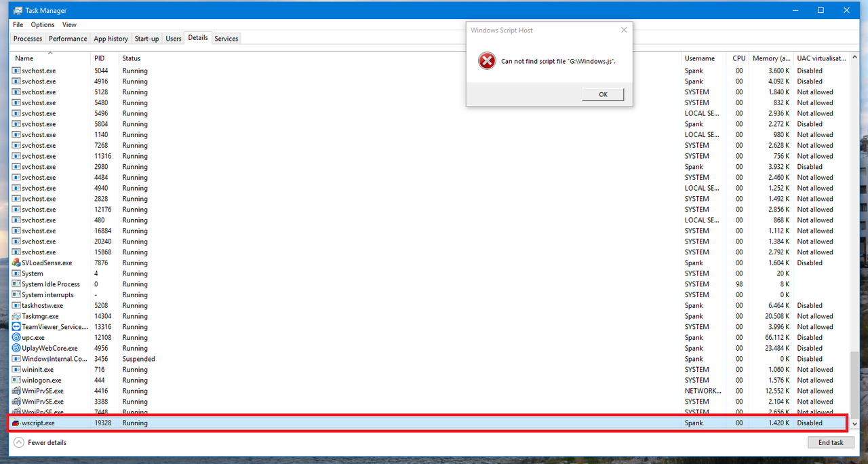868x464 pixels.
Task: Sort by the Username column header
Action: coord(705,58)
